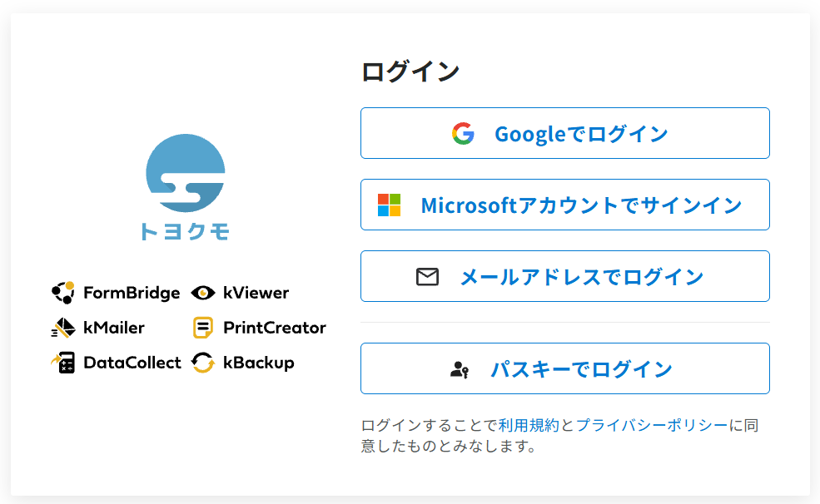Click the kBackup circular arrows icon

203,363
